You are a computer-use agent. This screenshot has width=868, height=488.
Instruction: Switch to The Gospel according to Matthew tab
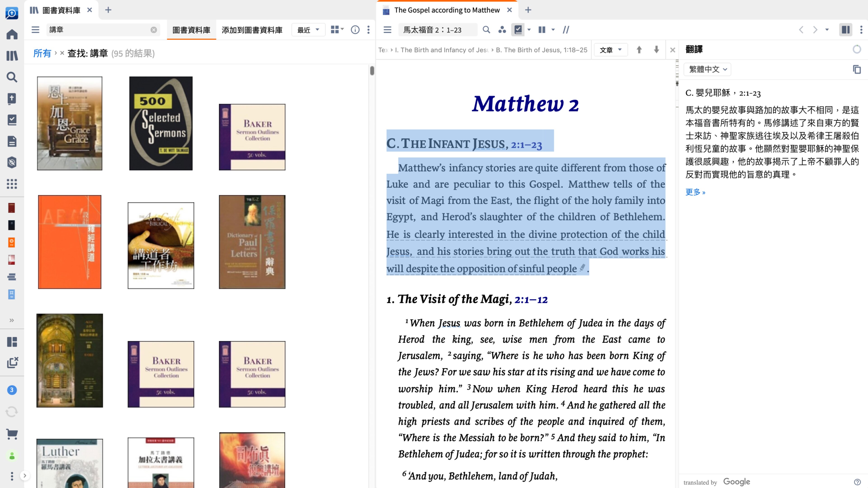(x=447, y=10)
